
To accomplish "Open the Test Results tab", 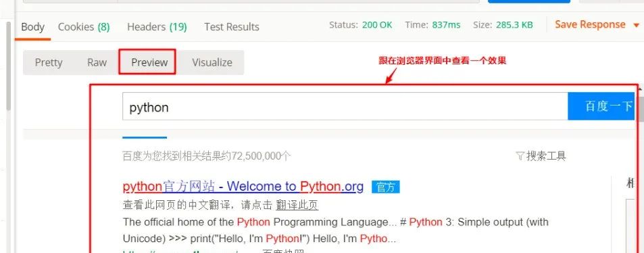I will click(232, 27).
